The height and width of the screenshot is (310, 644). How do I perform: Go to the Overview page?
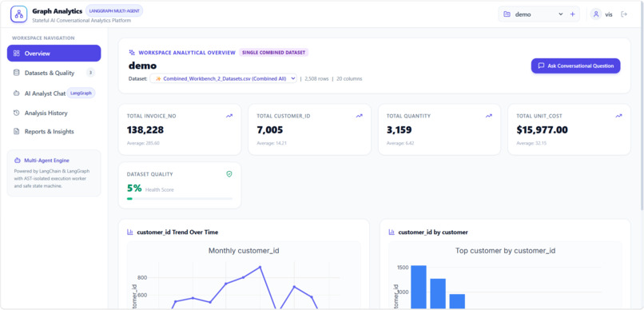coord(54,54)
